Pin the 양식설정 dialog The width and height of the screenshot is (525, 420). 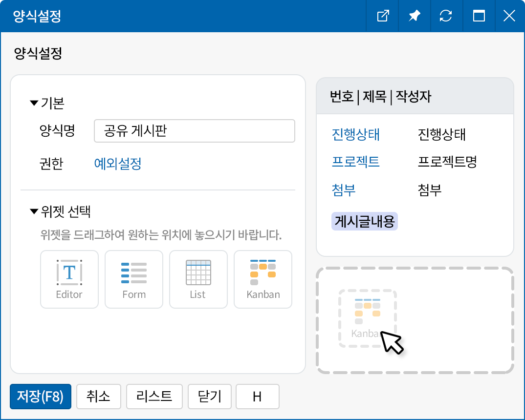(414, 16)
